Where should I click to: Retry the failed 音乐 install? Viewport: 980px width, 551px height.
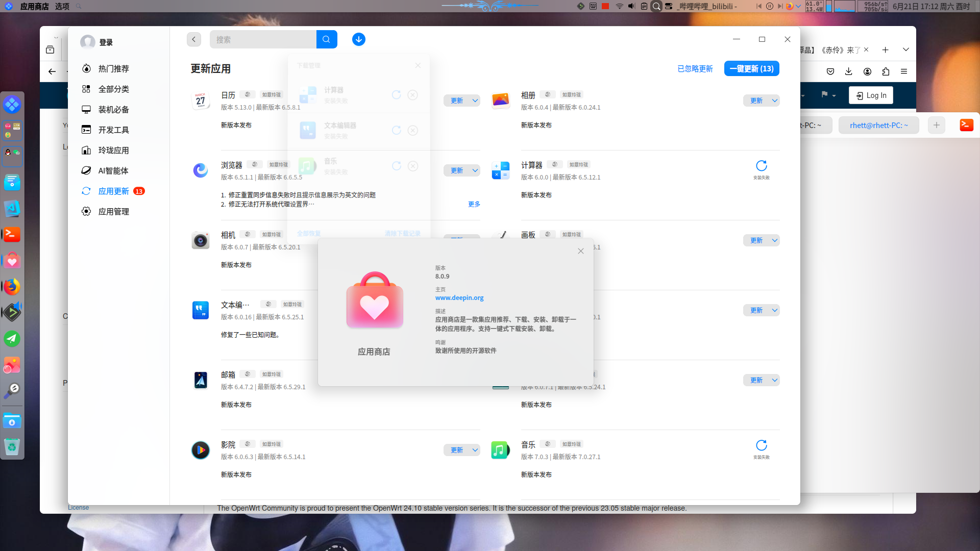coord(762,445)
